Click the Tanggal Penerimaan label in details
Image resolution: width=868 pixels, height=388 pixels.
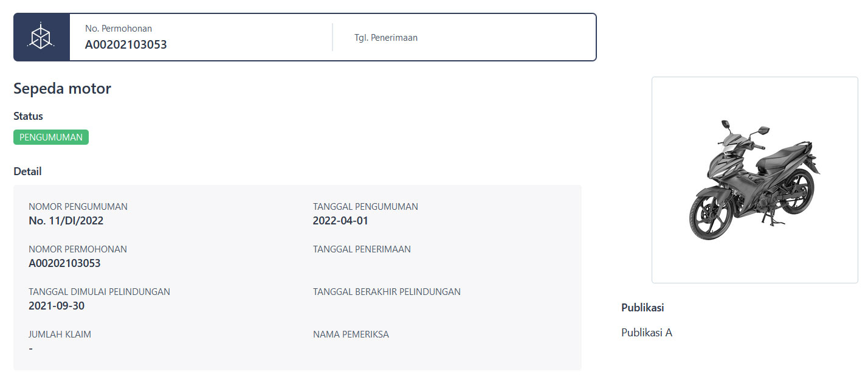(362, 249)
